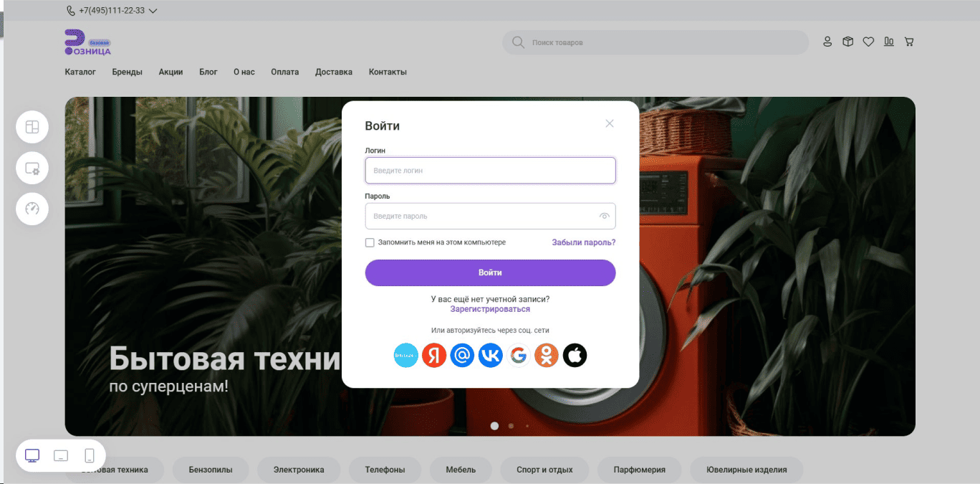This screenshot has width=980, height=484.
Task: Open the Оплата menu item
Action: 285,72
